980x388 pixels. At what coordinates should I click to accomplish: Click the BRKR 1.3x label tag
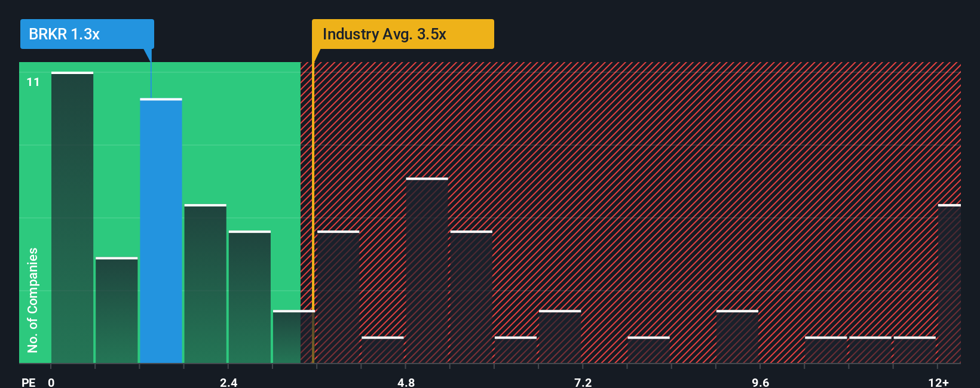[x=87, y=34]
